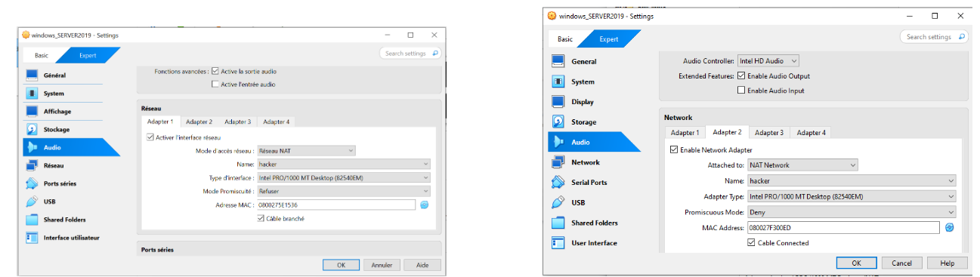
Task: Select Basic mode tab in French window
Action: click(42, 55)
